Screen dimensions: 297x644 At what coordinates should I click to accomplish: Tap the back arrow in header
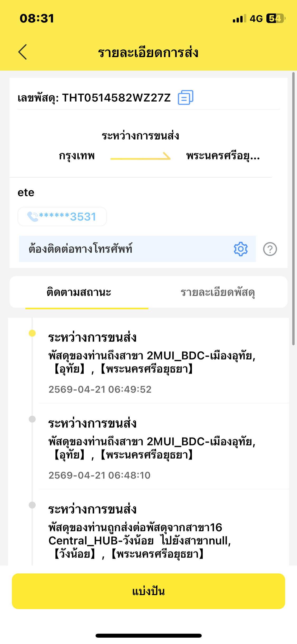pos(23,52)
